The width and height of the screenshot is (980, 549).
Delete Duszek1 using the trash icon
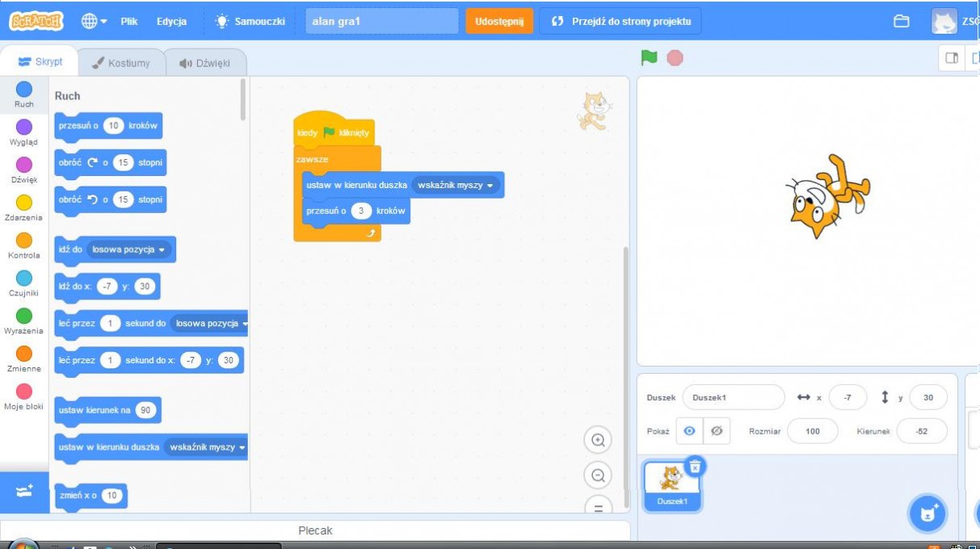click(695, 467)
